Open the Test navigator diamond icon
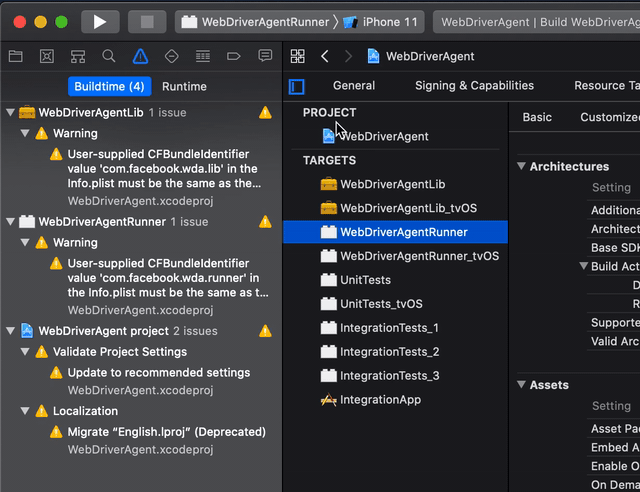This screenshot has height=492, width=640. [x=171, y=56]
